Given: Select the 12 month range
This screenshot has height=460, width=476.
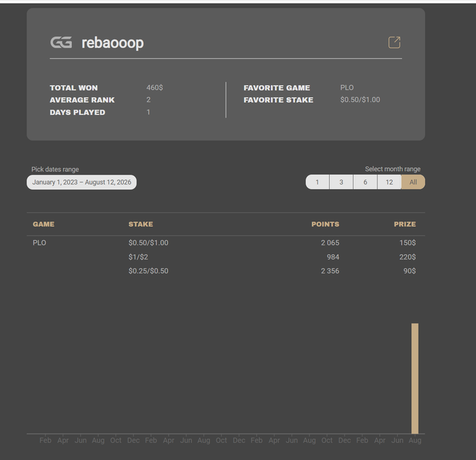Looking at the screenshot, I should tap(389, 182).
